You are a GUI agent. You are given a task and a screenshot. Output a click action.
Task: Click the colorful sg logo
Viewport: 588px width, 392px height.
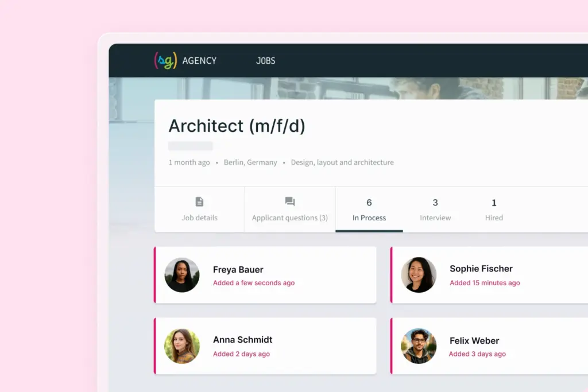165,60
